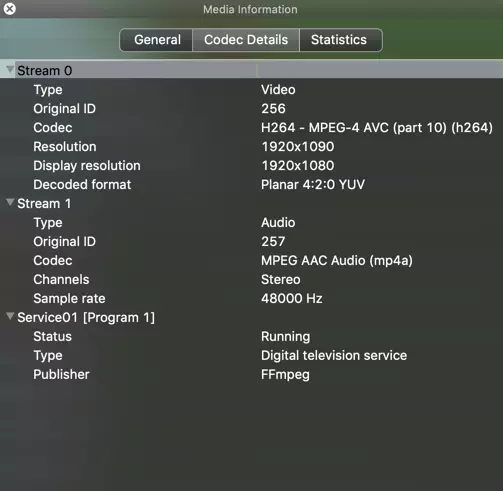Click the Digital television service value
This screenshot has height=491, width=503.
pos(334,356)
